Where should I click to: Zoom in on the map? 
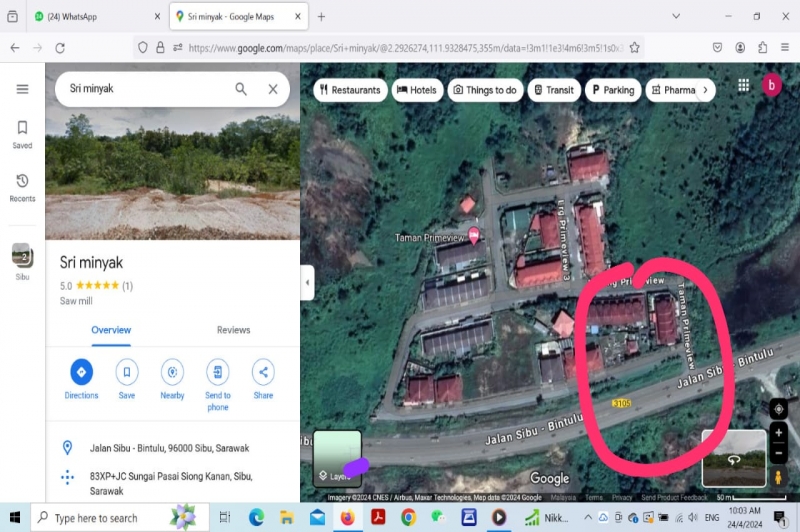[x=778, y=433]
